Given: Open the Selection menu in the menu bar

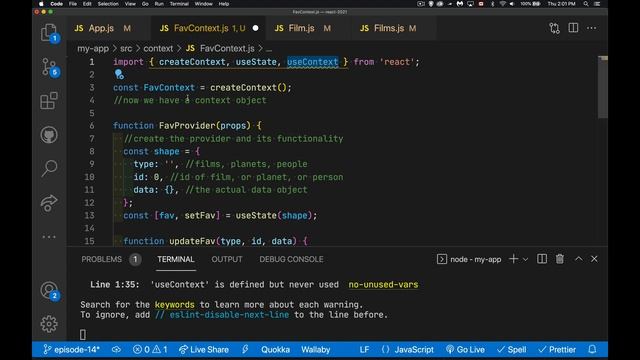Looking at the screenshot, I should (108, 4).
